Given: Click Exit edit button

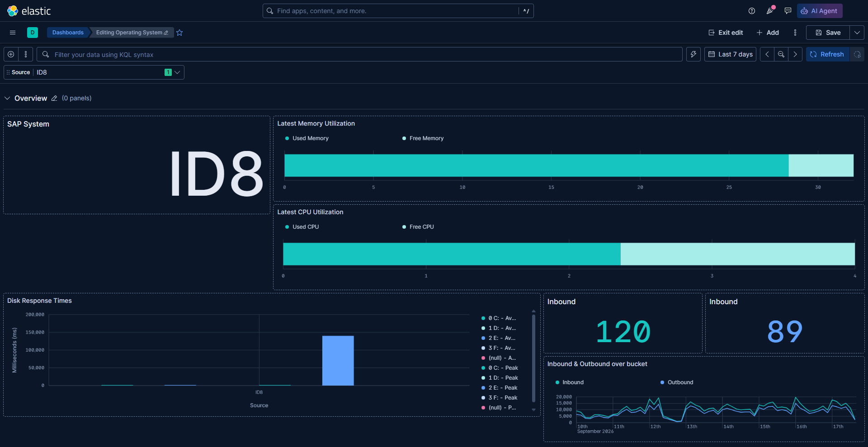Looking at the screenshot, I should (726, 33).
